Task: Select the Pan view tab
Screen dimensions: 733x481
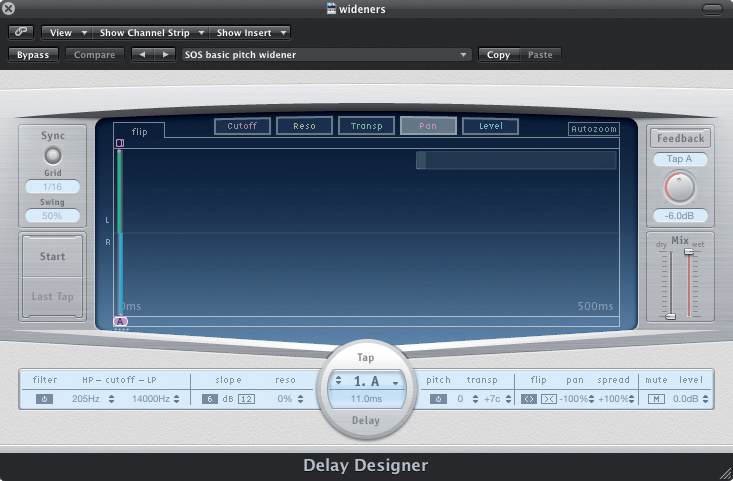Action: click(428, 126)
